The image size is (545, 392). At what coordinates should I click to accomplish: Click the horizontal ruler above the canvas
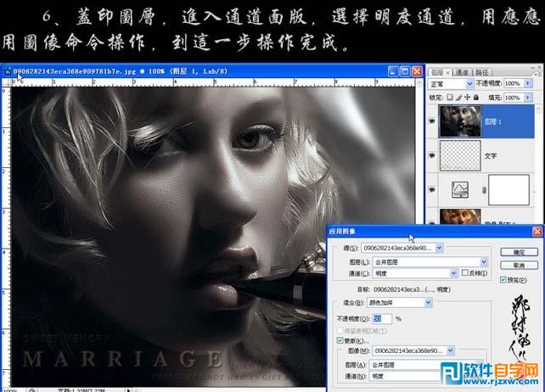213,82
